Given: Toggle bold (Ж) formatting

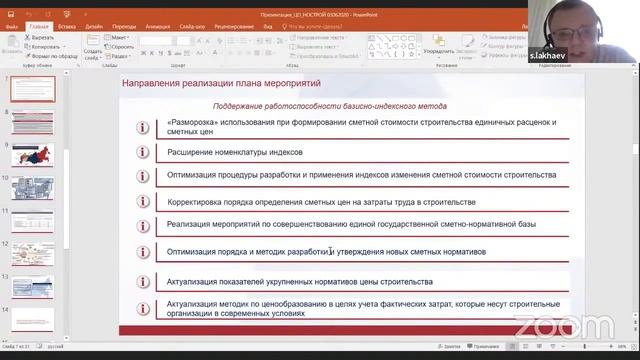Looking at the screenshot, I should click(143, 53).
